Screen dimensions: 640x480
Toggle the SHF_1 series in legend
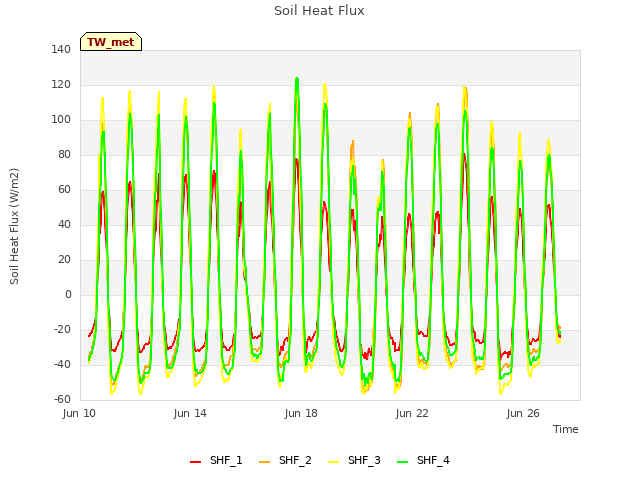[x=216, y=460]
